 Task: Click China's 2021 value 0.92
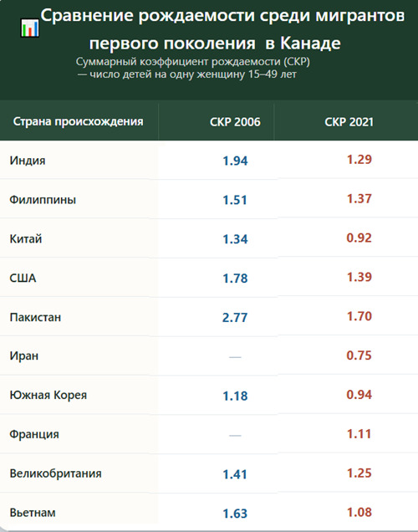pos(359,238)
